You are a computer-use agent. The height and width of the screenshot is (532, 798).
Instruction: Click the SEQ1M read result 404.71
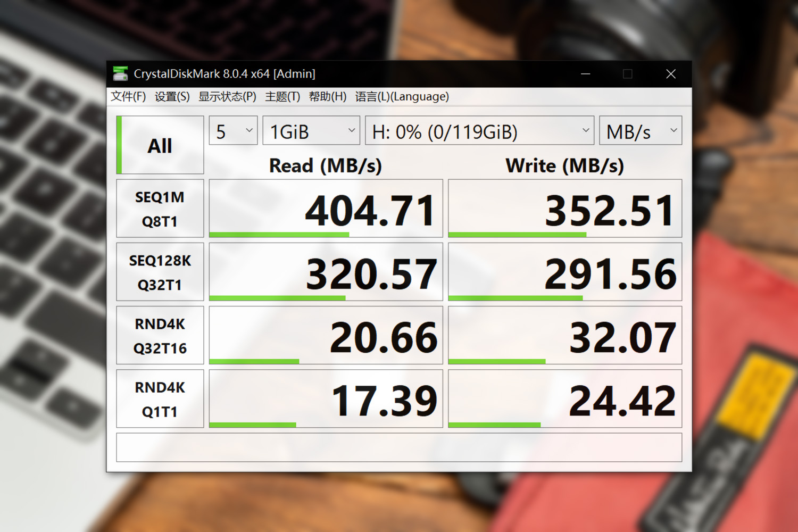326,209
